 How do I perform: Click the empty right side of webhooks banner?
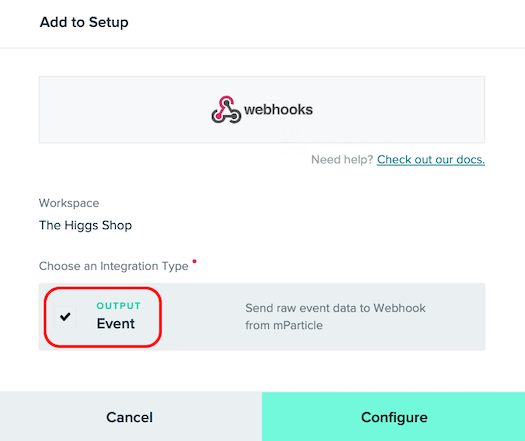click(x=398, y=109)
